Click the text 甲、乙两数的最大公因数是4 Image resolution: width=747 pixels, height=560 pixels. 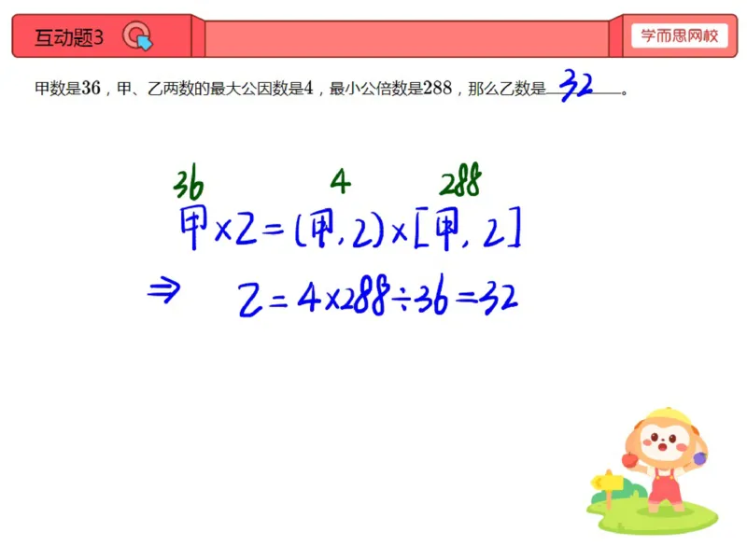pyautogui.click(x=215, y=88)
